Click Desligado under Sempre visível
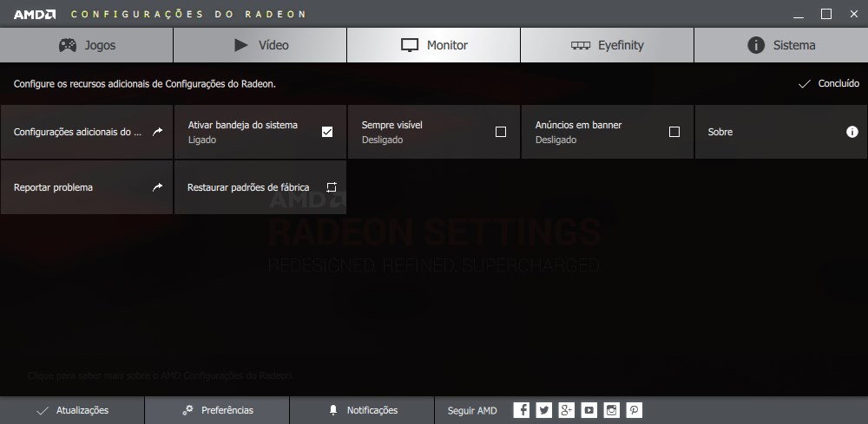Screen dimensions: 868x424 383,140
